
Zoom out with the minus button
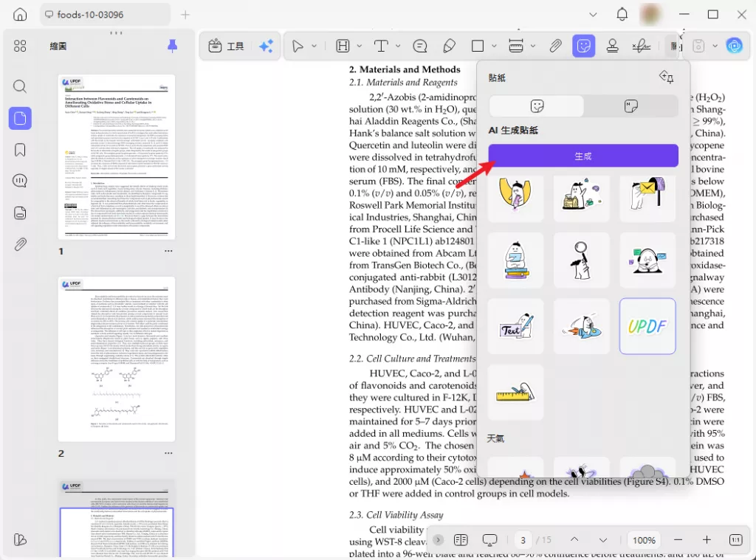pos(678,540)
